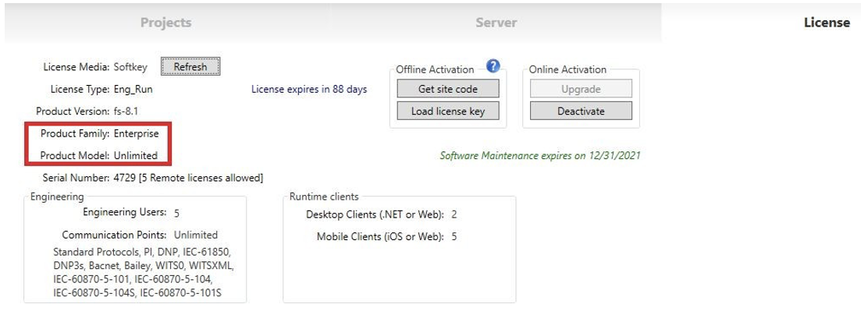The image size is (868, 315).
Task: Click the Desktop Clients count value
Action: pos(454,214)
